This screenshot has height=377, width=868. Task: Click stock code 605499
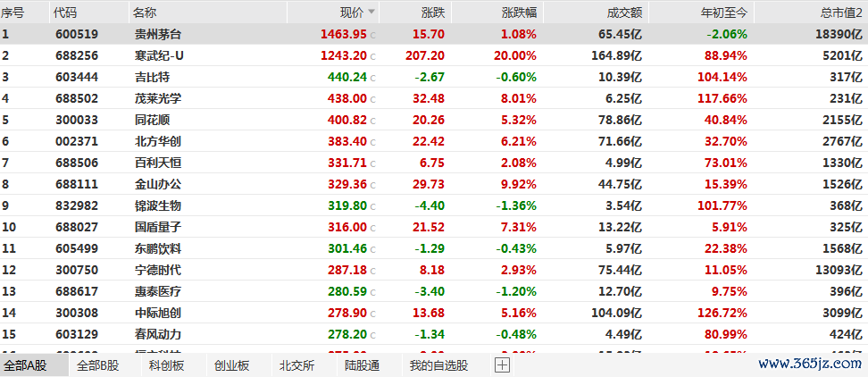coord(77,249)
